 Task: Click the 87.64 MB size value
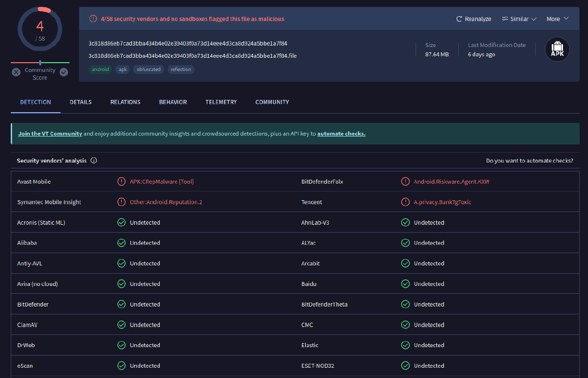point(437,54)
